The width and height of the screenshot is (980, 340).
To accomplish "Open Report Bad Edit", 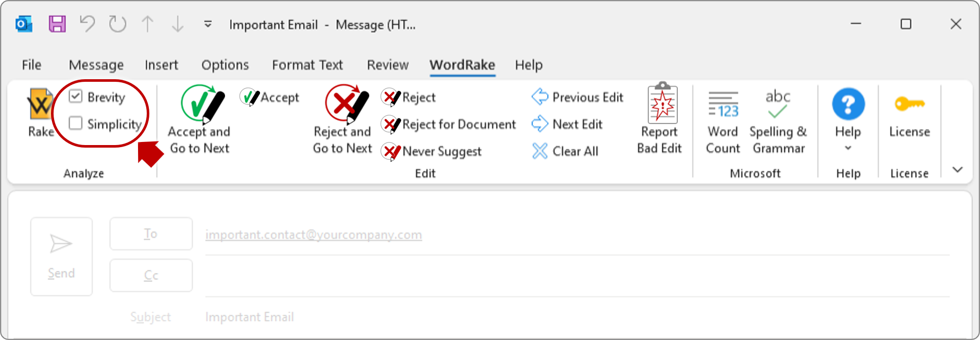I will (660, 119).
